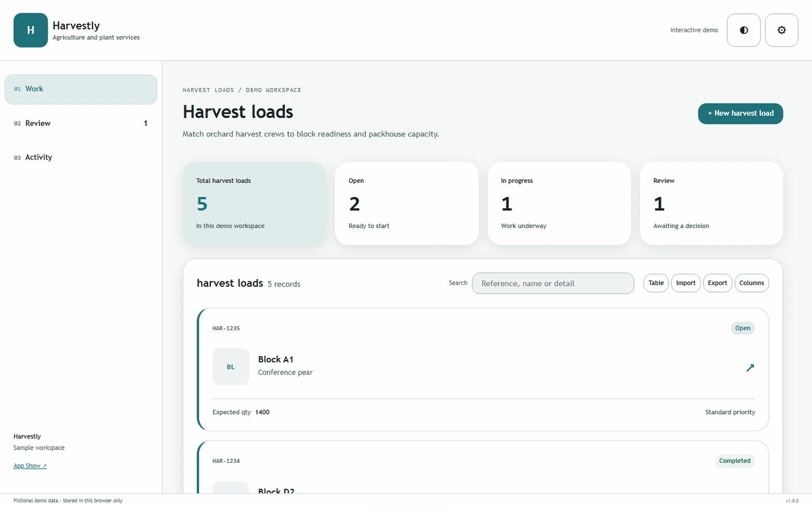Select the Open stat card

pyautogui.click(x=407, y=203)
